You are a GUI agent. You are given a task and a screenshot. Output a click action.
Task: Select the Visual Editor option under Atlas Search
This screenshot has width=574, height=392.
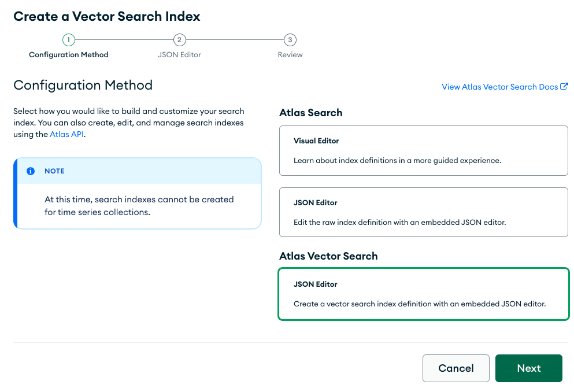423,150
